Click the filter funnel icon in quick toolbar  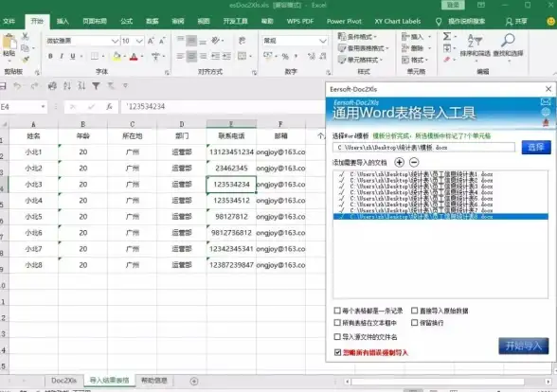point(96,85)
